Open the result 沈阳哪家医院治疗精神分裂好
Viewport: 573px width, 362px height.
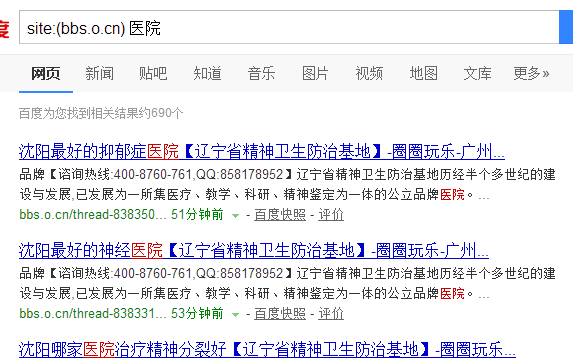[267, 349]
